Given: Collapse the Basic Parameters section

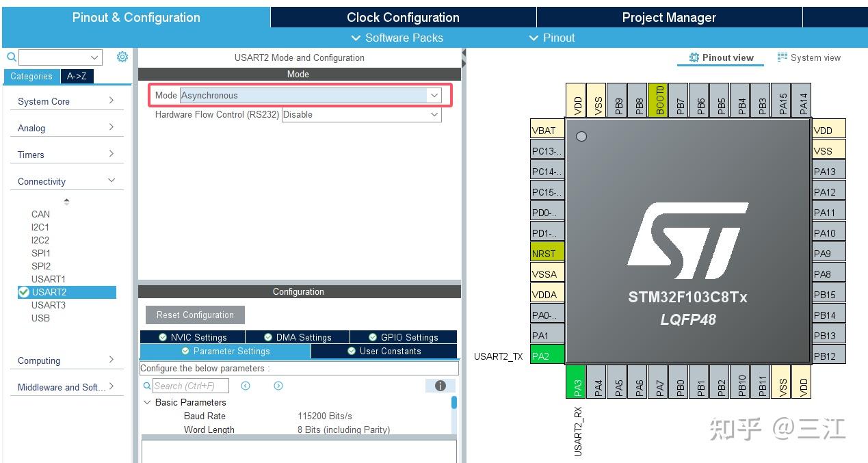Looking at the screenshot, I should 148,402.
